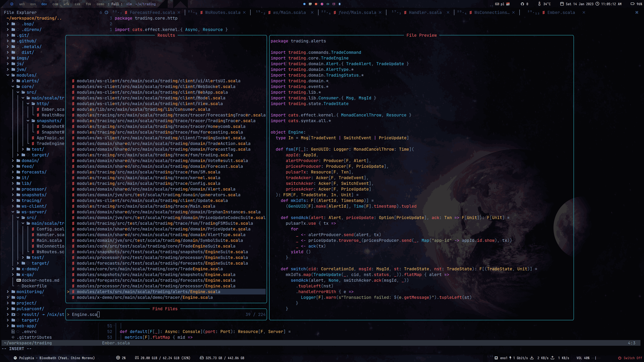
Task: Expand the monitoring/ folder
Action: pos(8,292)
